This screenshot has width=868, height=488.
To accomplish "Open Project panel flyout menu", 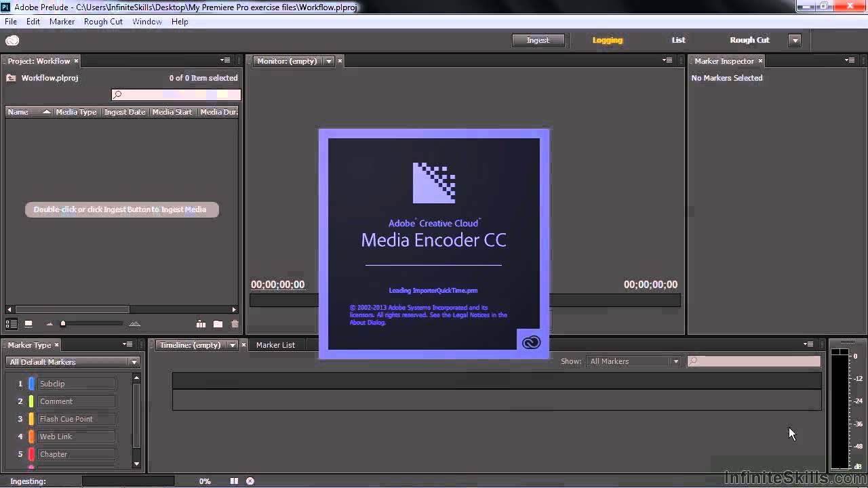I will [x=225, y=60].
